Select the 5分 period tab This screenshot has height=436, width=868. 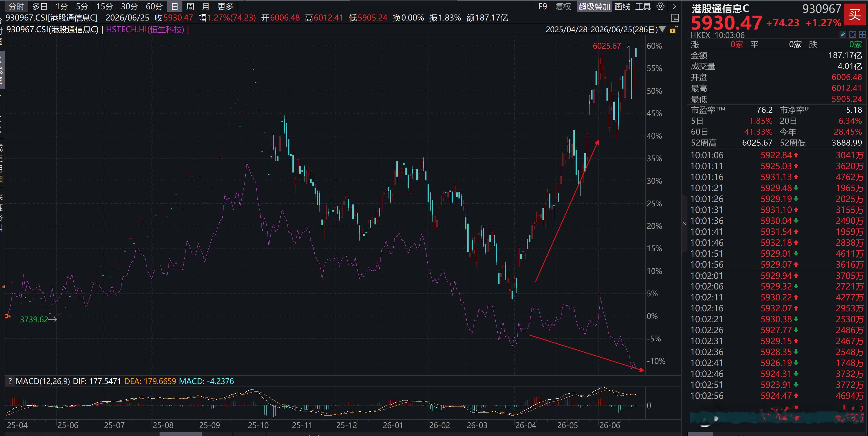tap(82, 6)
